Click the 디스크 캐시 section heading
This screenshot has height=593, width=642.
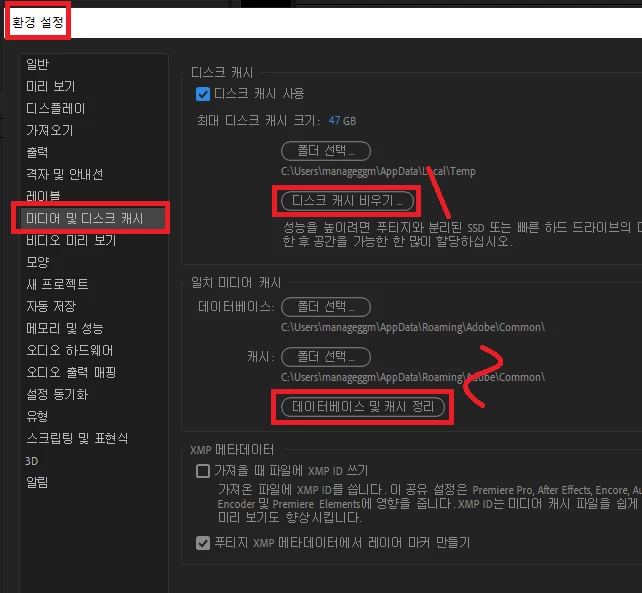pyautogui.click(x=222, y=72)
